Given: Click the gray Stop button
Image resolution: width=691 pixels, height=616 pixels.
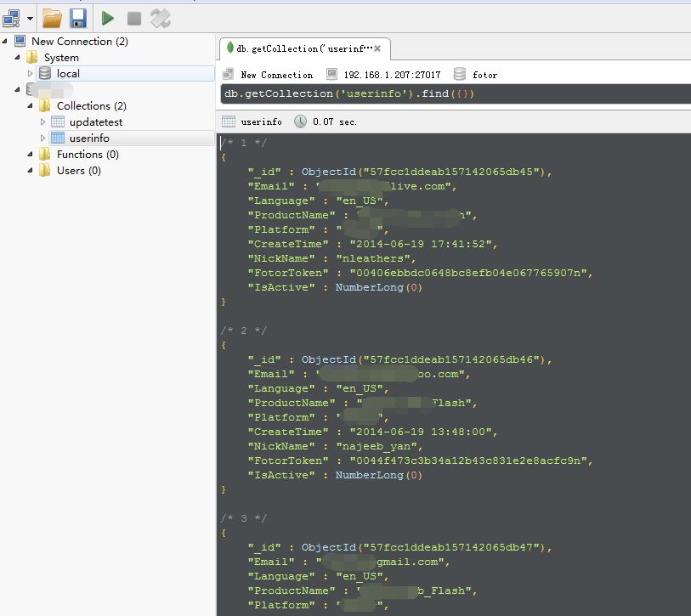Looking at the screenshot, I should coord(133,17).
